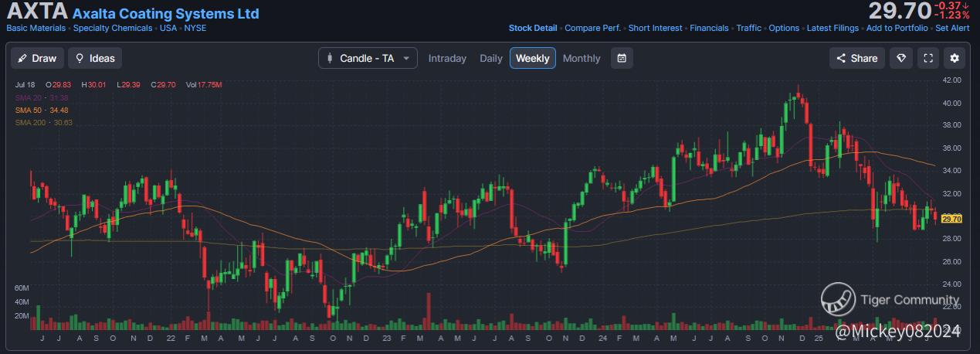
Task: Switch to Monthly timeframe
Action: [582, 58]
